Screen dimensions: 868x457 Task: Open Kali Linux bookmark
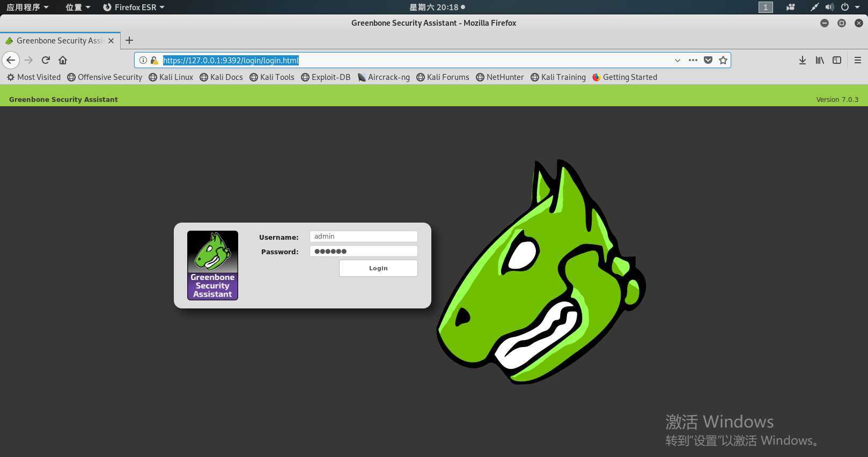tap(171, 77)
